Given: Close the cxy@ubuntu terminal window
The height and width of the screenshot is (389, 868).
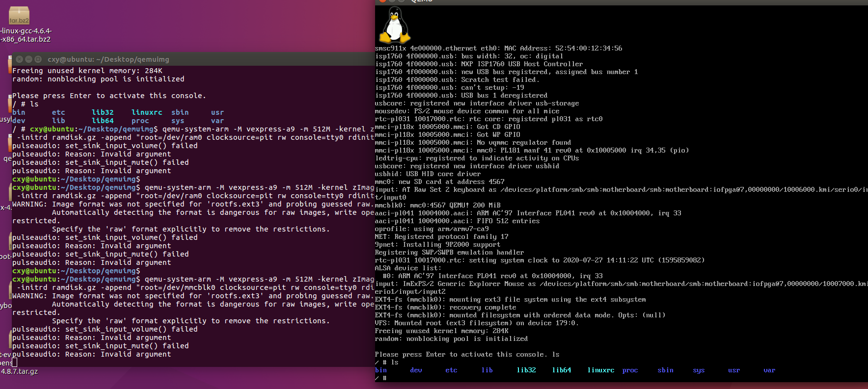Looking at the screenshot, I should tap(20, 59).
